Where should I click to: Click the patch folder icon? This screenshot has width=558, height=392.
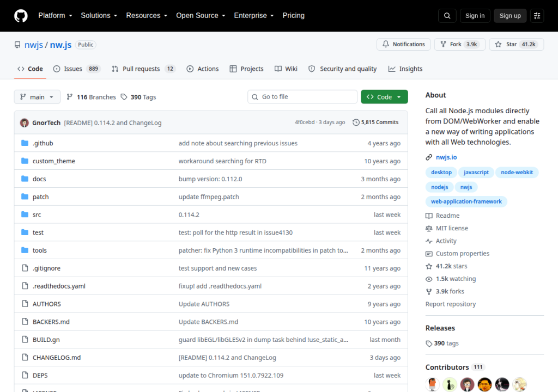coord(25,197)
